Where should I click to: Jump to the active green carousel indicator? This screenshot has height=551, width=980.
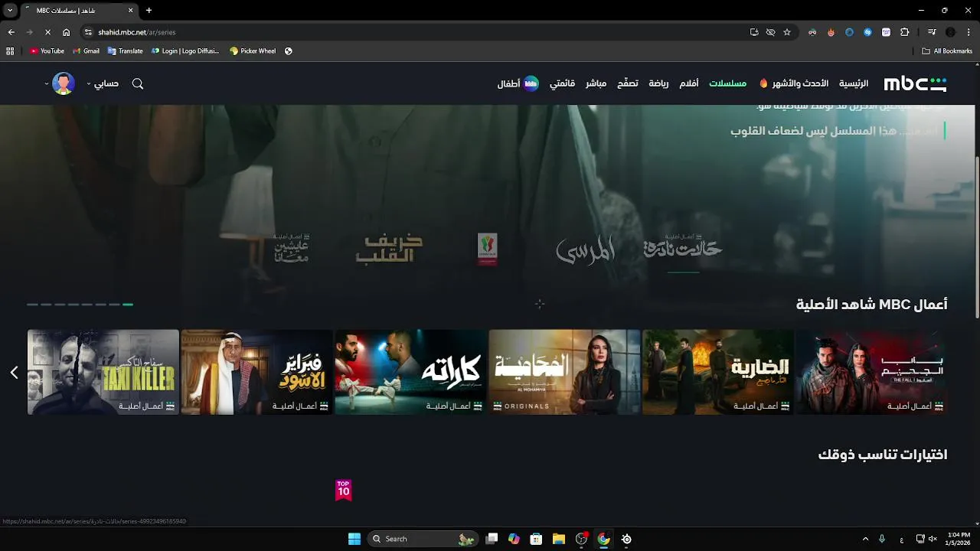tap(128, 305)
